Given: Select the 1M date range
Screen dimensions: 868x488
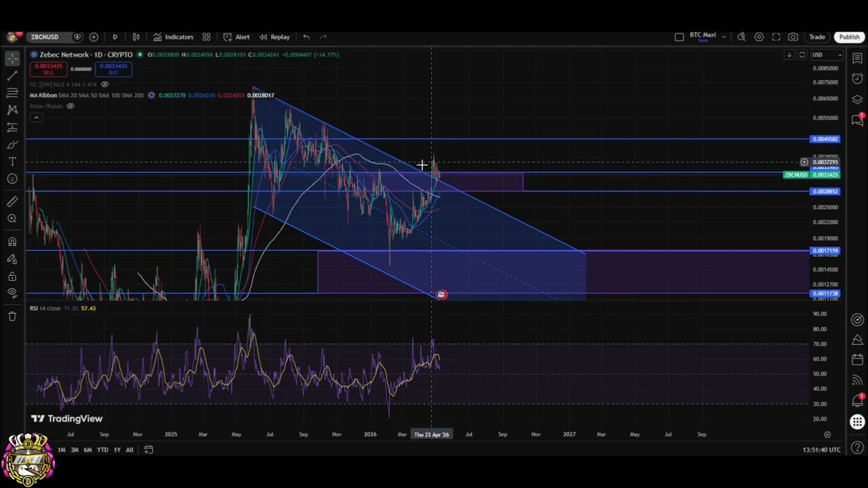Looking at the screenshot, I should [x=61, y=450].
